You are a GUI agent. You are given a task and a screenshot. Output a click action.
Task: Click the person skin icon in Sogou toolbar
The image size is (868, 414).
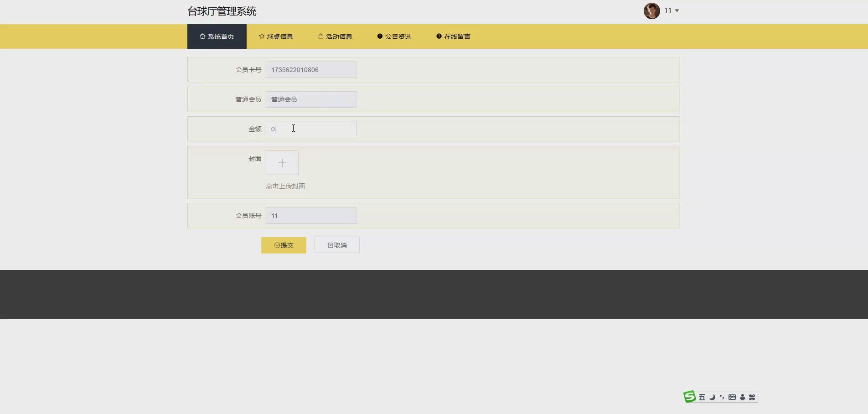[742, 397]
